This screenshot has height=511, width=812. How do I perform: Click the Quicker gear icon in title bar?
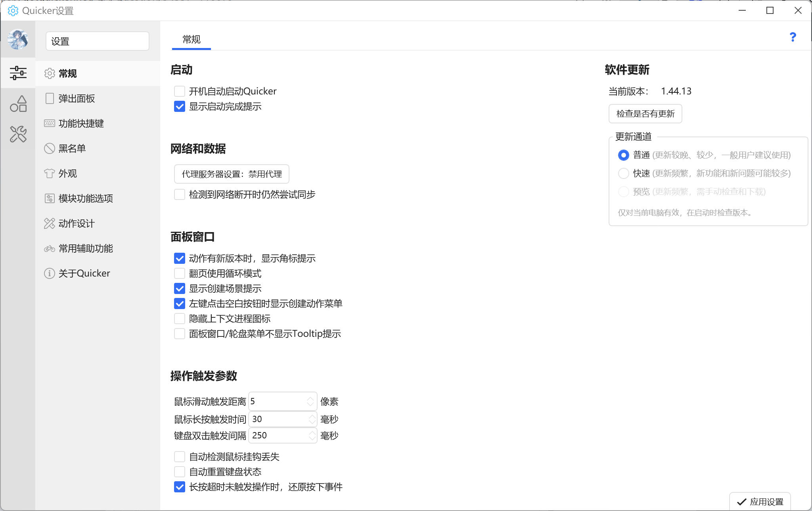click(x=13, y=11)
